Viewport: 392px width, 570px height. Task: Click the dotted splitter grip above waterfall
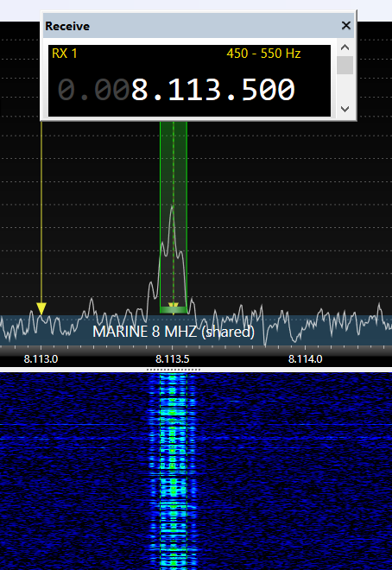[x=174, y=370]
